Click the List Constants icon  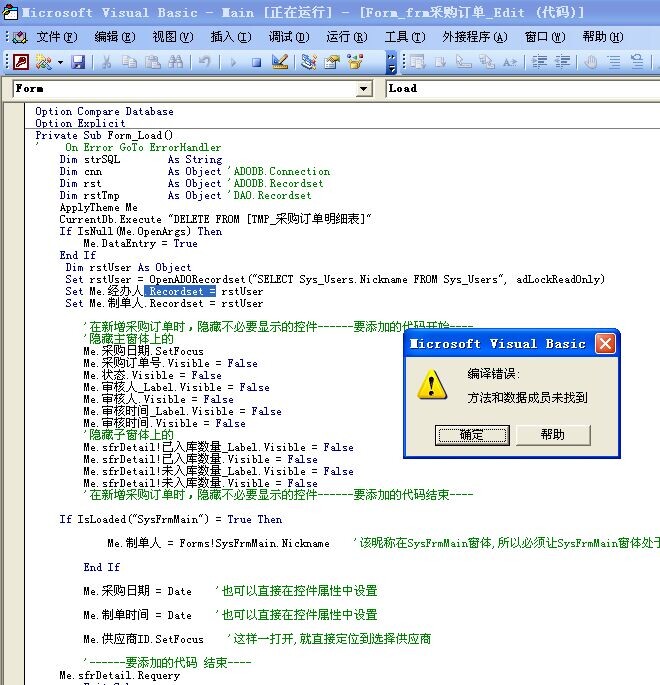point(441,62)
